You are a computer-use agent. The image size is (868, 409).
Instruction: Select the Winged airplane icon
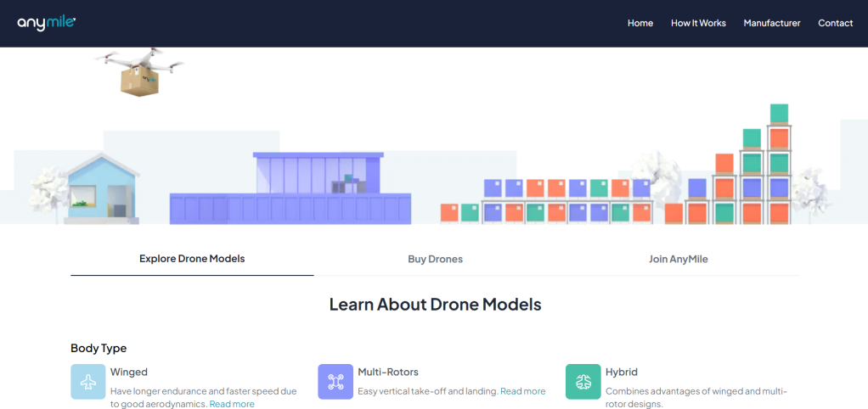click(88, 382)
